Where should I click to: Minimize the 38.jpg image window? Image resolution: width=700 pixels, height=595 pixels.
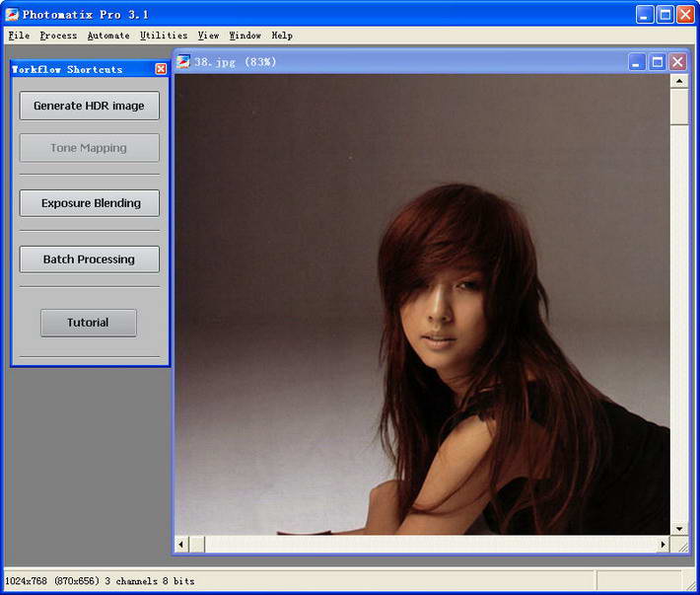[638, 61]
